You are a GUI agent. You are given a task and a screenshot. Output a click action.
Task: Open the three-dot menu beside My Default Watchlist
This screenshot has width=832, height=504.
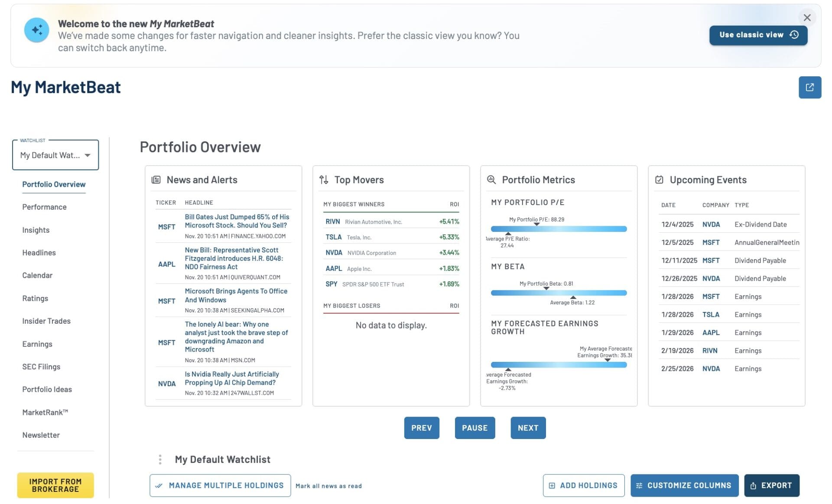coord(160,459)
